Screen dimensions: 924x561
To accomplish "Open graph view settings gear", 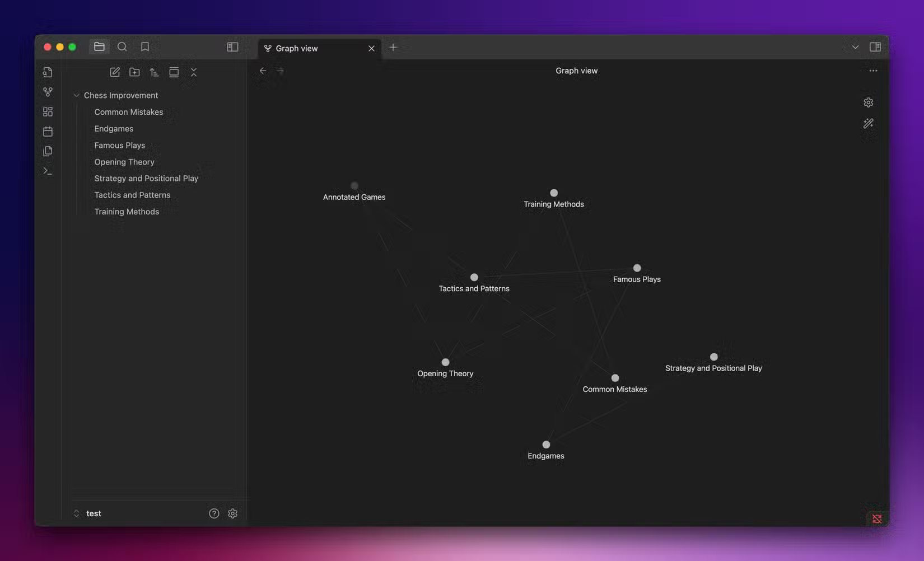I will (x=868, y=102).
